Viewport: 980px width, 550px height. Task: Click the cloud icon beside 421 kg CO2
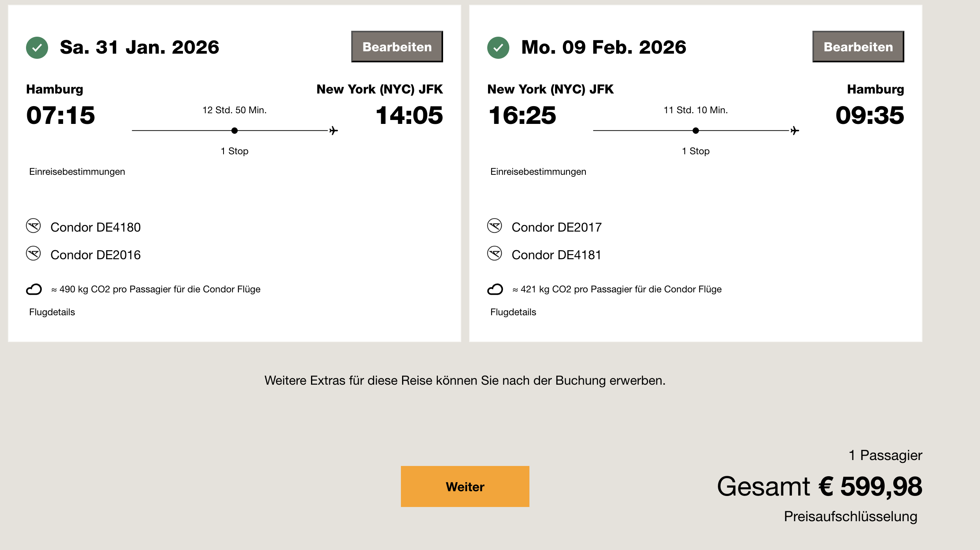495,290
